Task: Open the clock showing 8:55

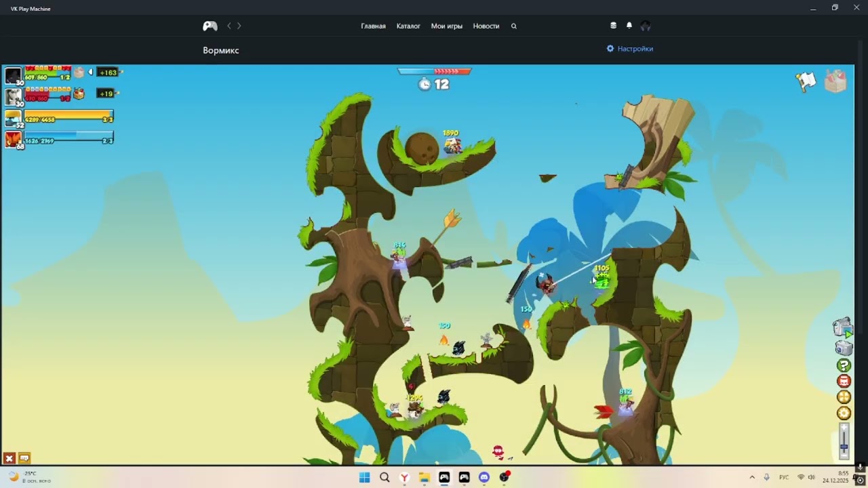Action: (835, 477)
